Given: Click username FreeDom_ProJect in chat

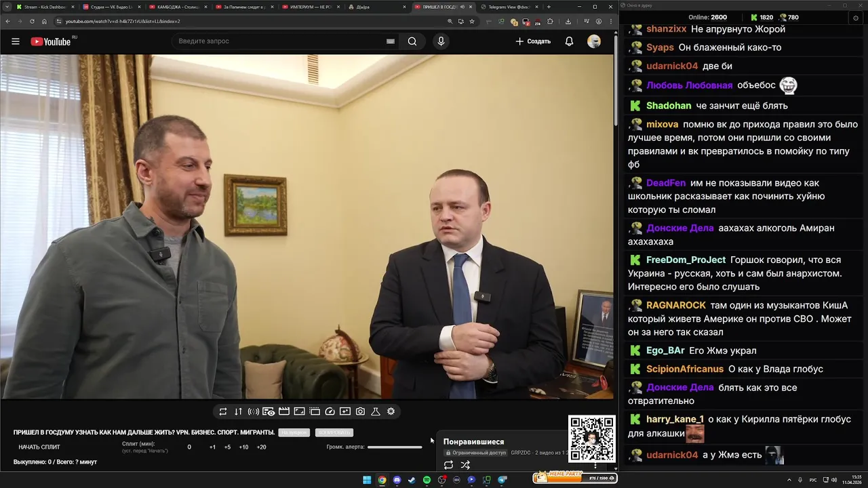Looking at the screenshot, I should 686,260.
